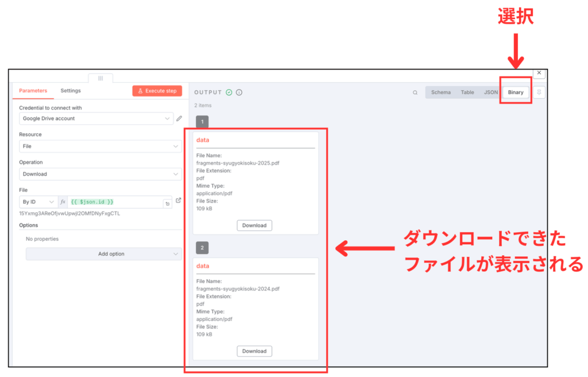
Task: Open the Resource dropdown showing File
Action: pos(100,146)
